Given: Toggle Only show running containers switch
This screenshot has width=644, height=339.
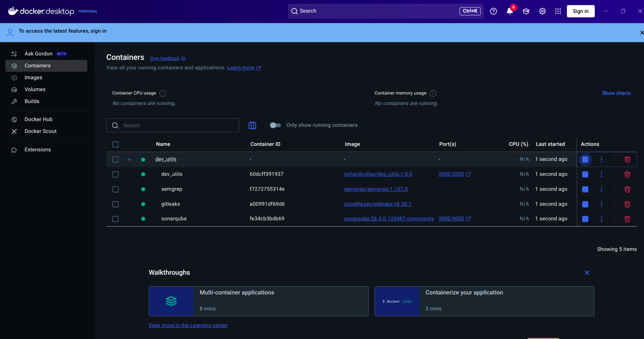Looking at the screenshot, I should [x=275, y=125].
